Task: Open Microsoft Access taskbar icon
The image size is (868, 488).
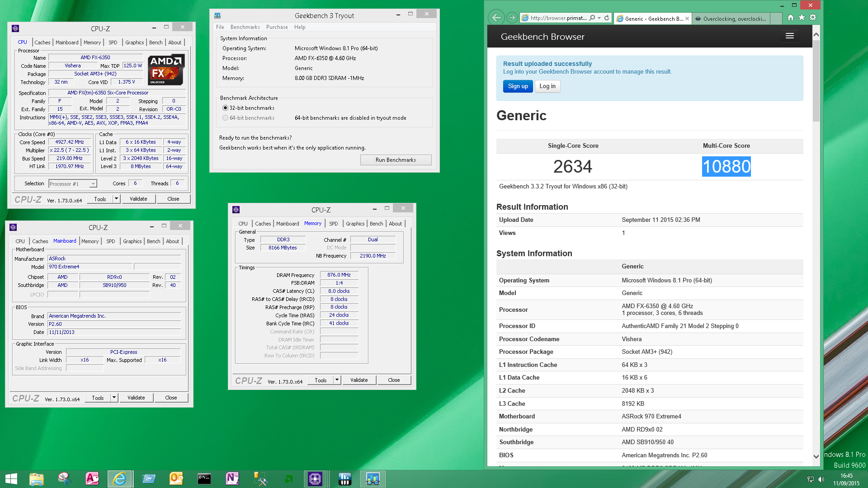Action: [92, 479]
